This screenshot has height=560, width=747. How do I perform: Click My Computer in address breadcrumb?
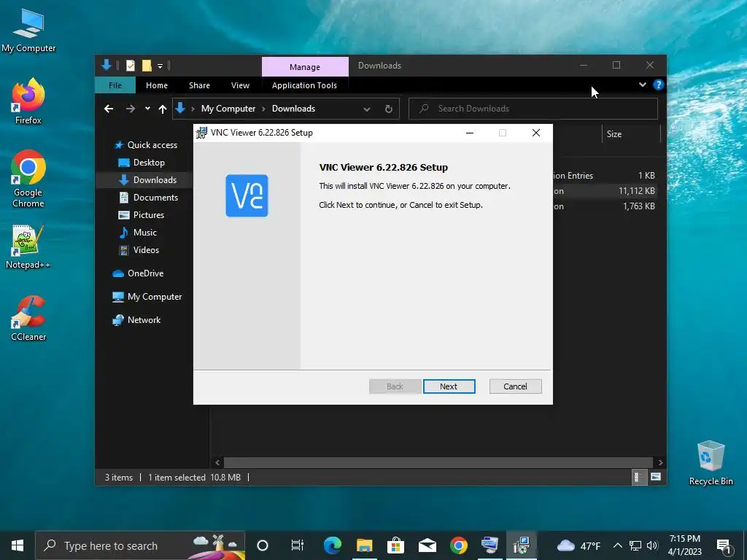click(x=228, y=109)
